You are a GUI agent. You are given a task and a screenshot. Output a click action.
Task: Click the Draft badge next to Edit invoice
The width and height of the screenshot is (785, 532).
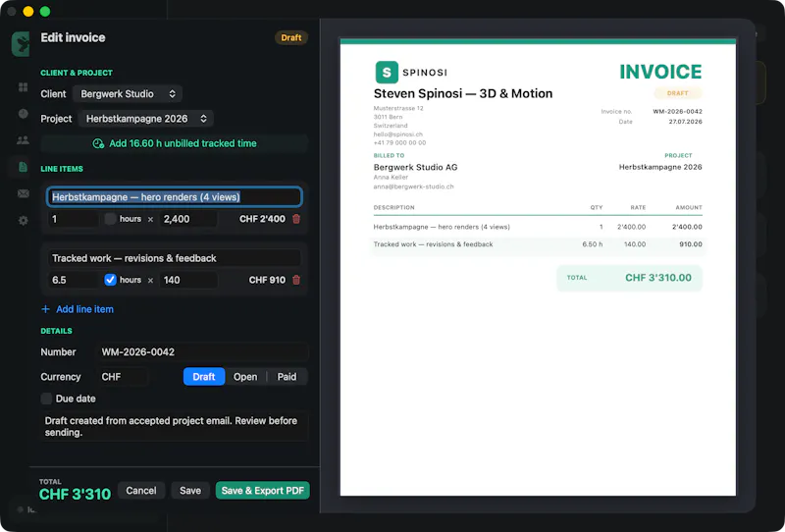tap(291, 37)
